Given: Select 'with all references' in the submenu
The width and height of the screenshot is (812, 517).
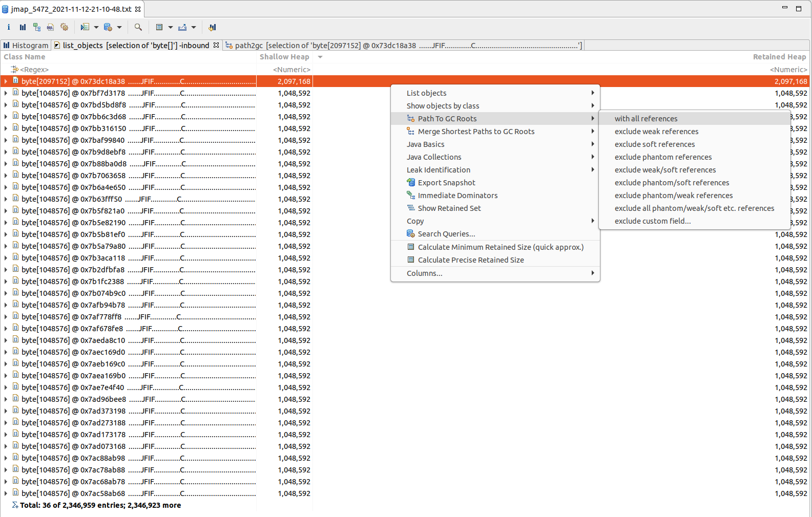Looking at the screenshot, I should 694,119.
